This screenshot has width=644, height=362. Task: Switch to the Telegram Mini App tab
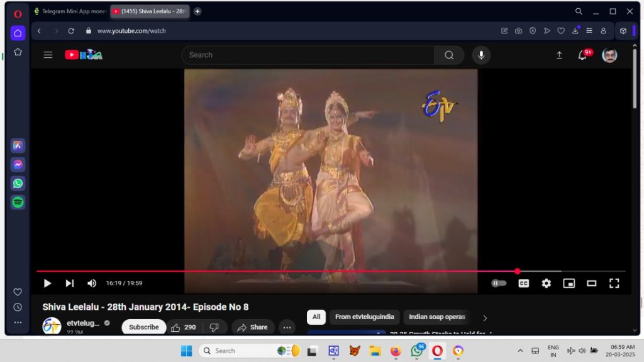click(x=70, y=11)
